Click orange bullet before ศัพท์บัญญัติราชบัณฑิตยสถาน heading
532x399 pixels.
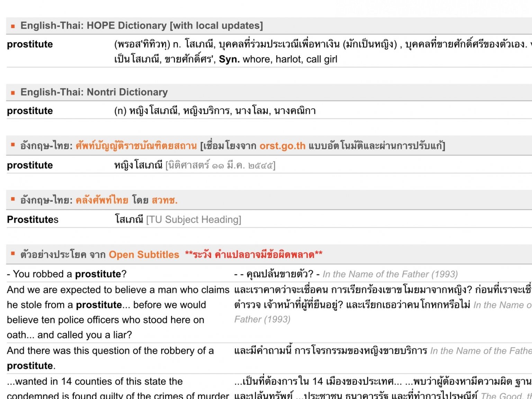pos(13,145)
